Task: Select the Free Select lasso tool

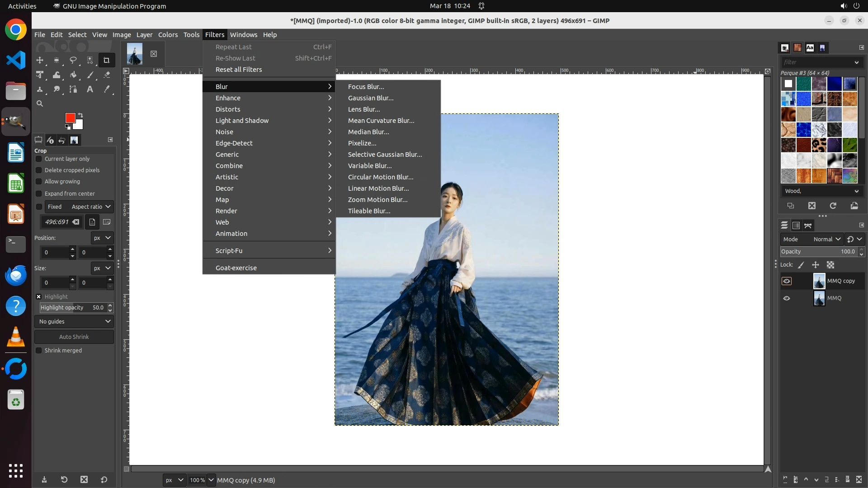Action: 73,60
